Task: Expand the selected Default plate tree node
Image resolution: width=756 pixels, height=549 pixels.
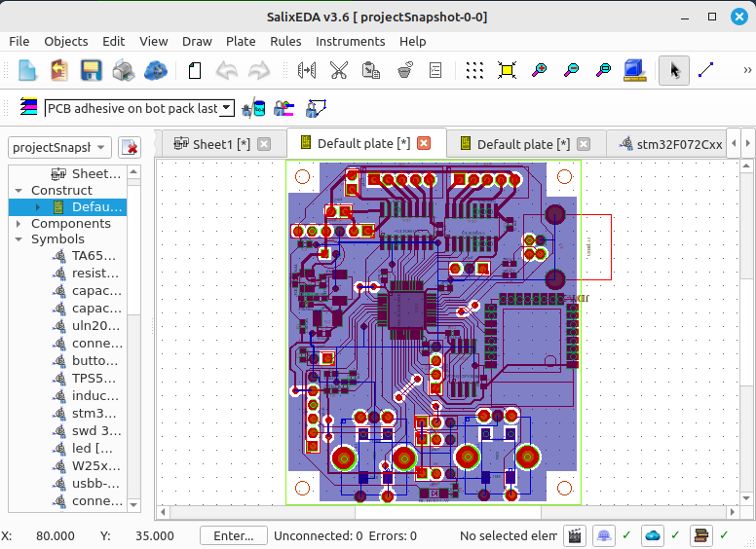Action: coord(38,207)
